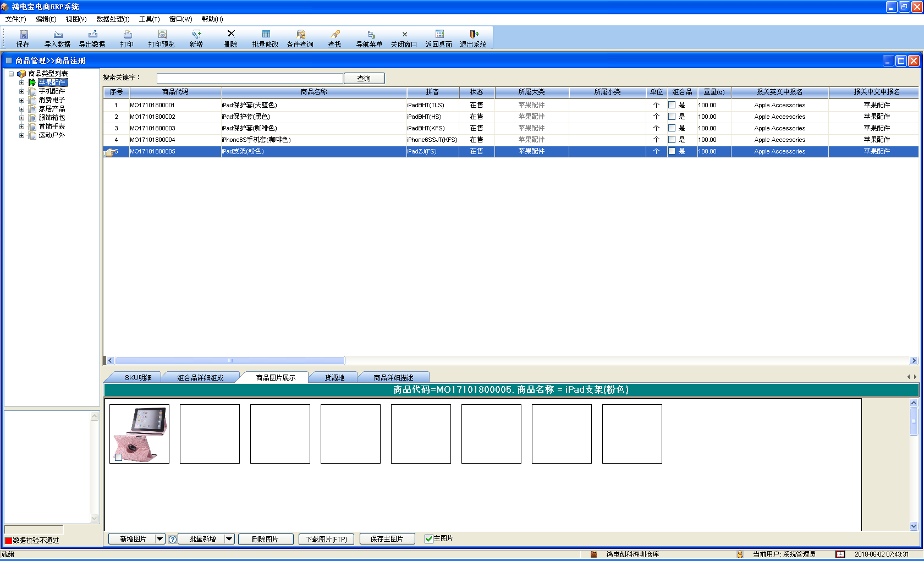Image resolution: width=924 pixels, height=561 pixels.
Task: Click the 导入数据 import data icon
Action: click(x=58, y=34)
